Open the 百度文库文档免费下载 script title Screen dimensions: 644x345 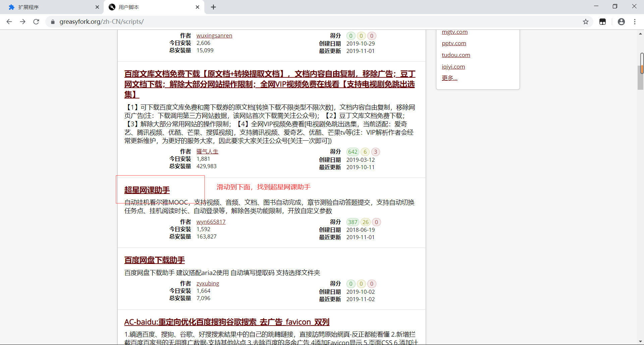pyautogui.click(x=270, y=84)
